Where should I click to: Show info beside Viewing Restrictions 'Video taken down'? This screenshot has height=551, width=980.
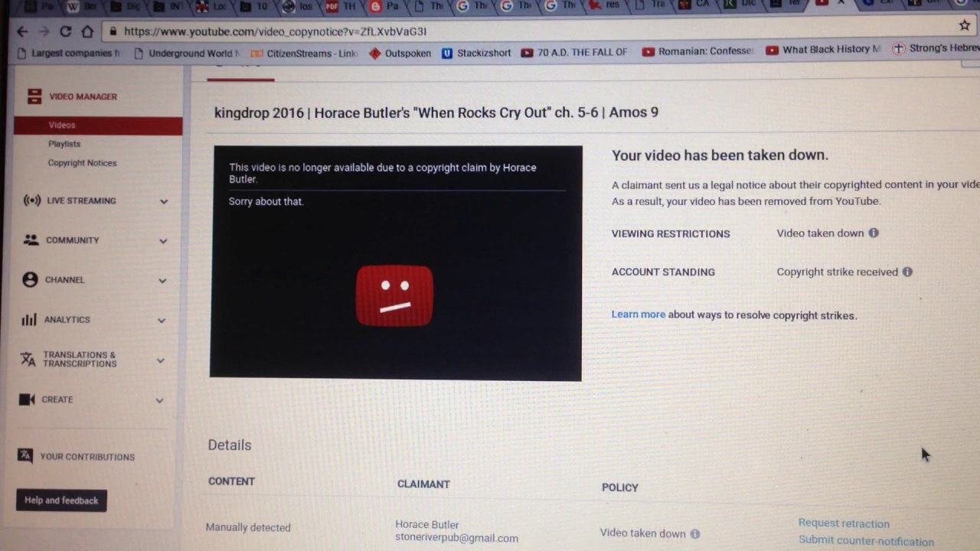874,233
